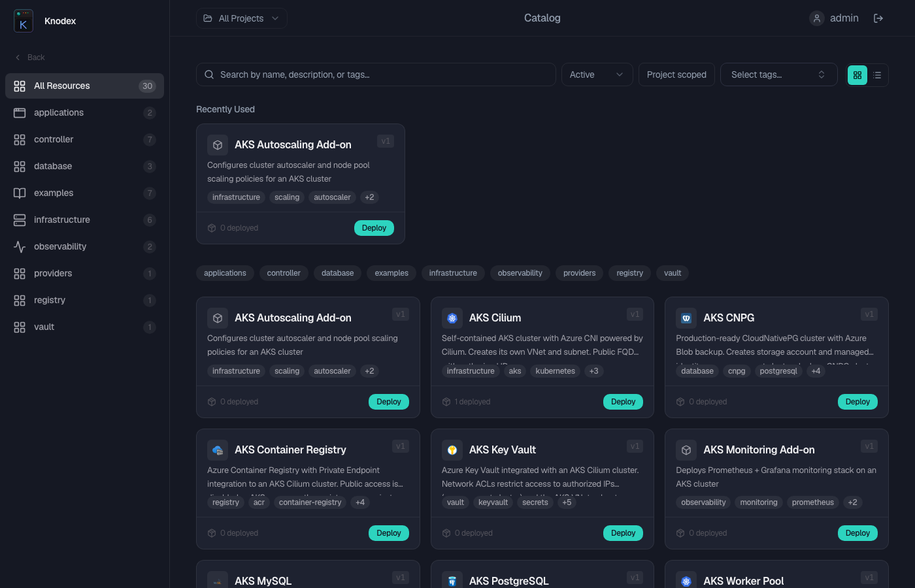Open the database sidebar category

click(53, 166)
